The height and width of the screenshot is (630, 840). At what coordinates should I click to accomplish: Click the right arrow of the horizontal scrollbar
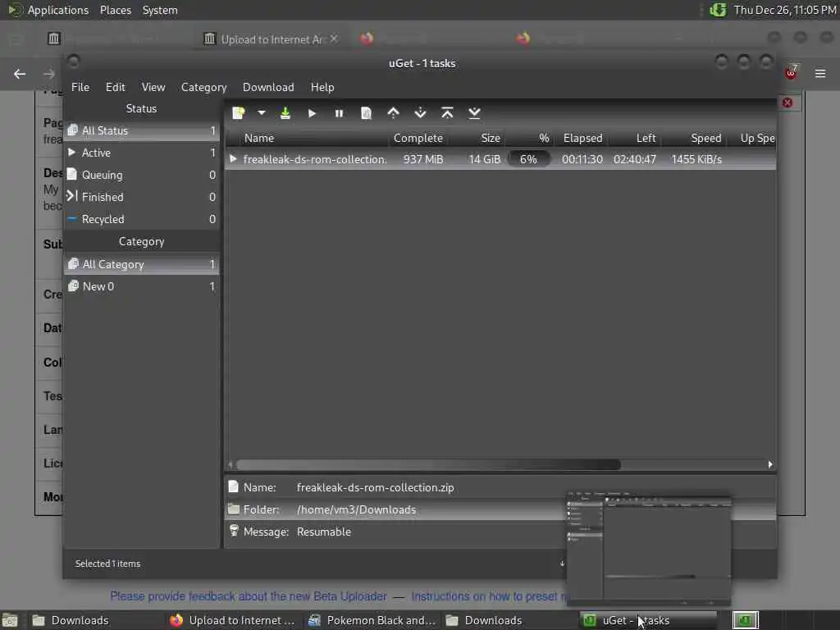tap(770, 464)
